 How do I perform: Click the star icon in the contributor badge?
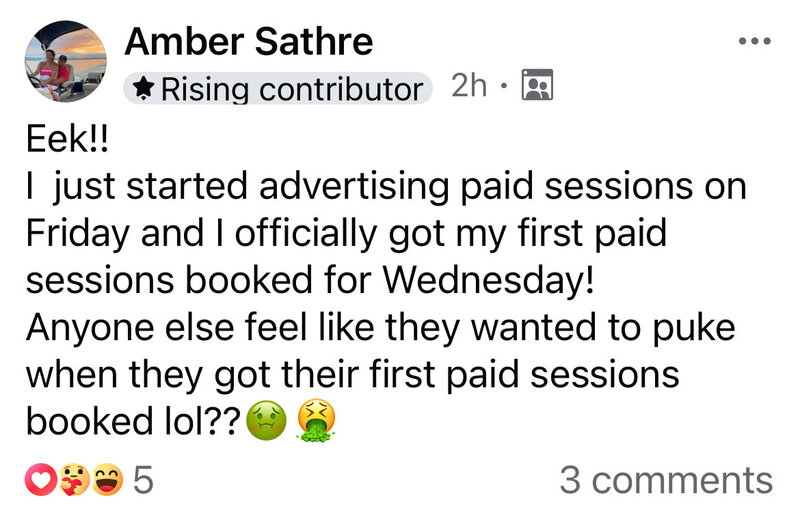pyautogui.click(x=144, y=88)
